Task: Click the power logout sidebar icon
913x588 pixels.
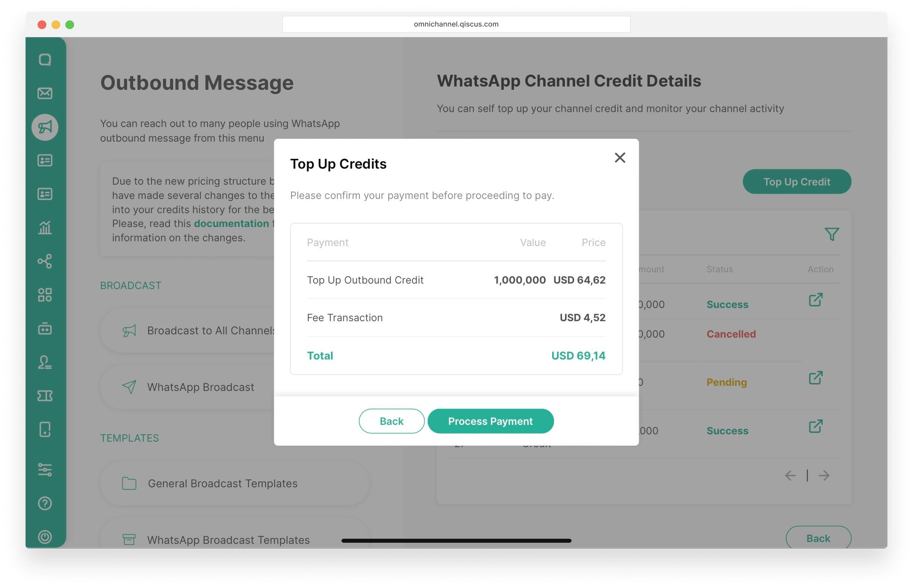Action: [x=45, y=537]
